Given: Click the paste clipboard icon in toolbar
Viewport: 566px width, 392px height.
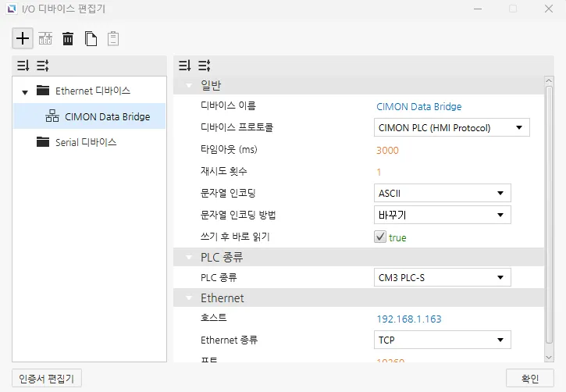Looking at the screenshot, I should (x=113, y=38).
